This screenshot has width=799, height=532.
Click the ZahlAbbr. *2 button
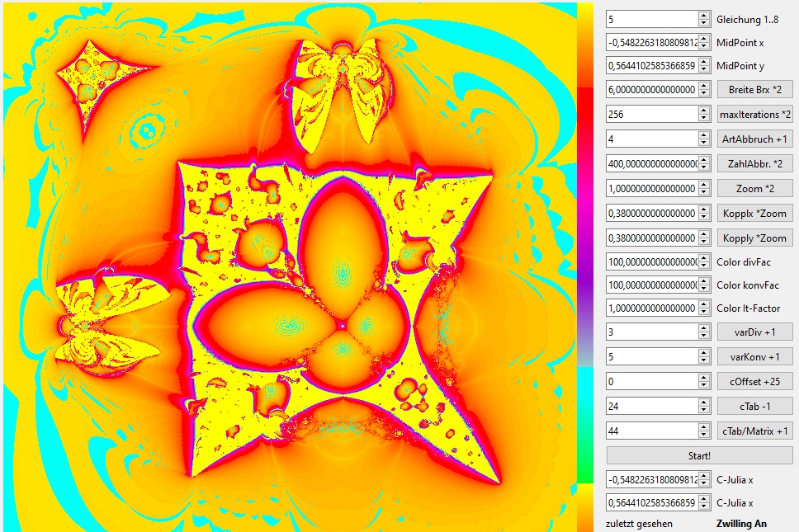(x=754, y=164)
